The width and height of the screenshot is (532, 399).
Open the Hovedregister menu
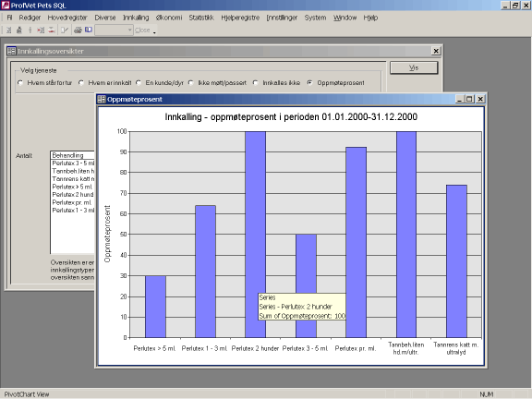point(67,18)
